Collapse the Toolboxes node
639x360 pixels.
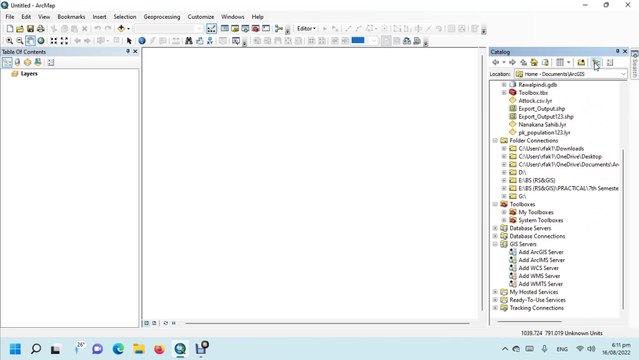495,204
